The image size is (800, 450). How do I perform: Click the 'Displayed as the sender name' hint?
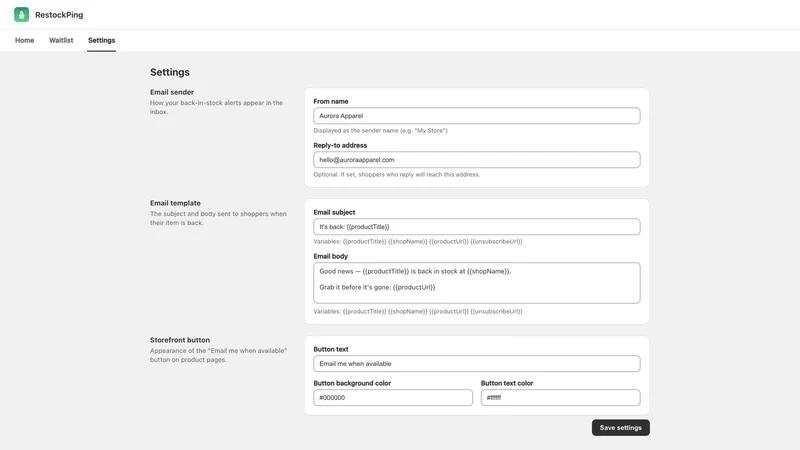pyautogui.click(x=380, y=131)
